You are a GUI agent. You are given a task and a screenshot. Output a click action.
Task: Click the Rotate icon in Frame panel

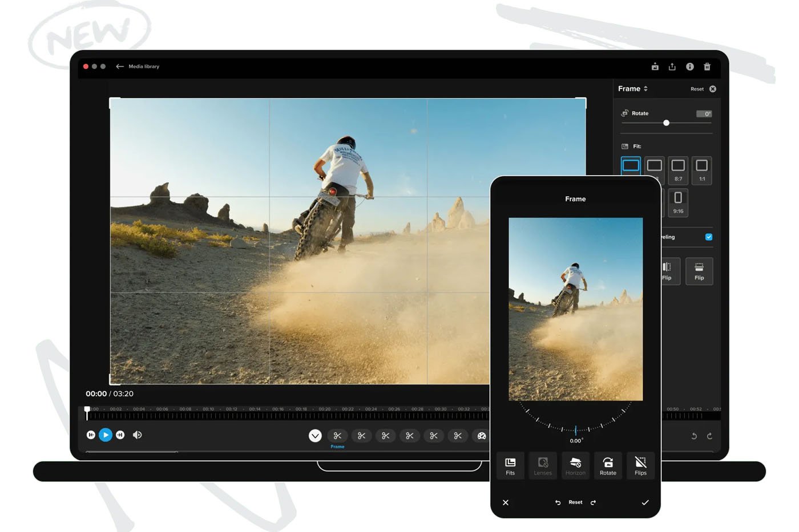(625, 113)
